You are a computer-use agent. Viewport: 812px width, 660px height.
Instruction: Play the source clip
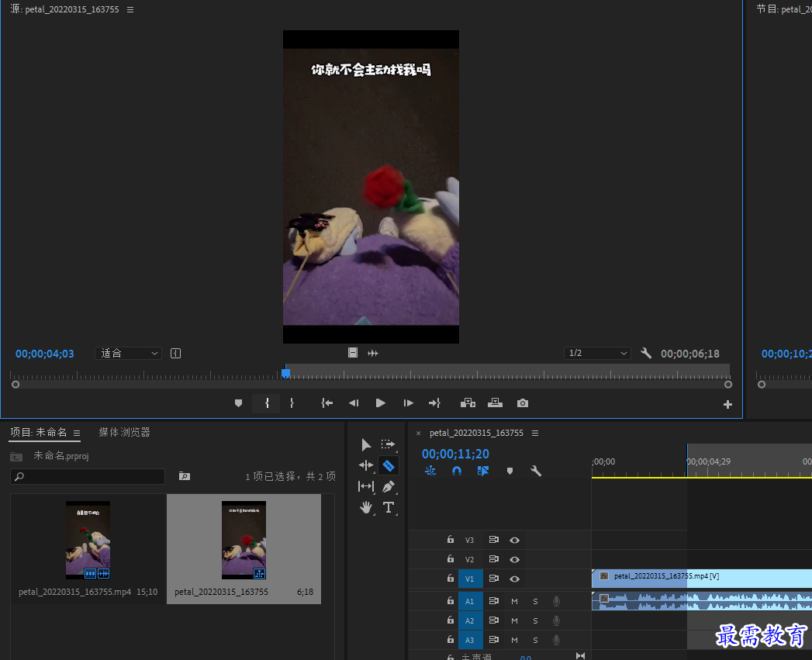pyautogui.click(x=380, y=403)
